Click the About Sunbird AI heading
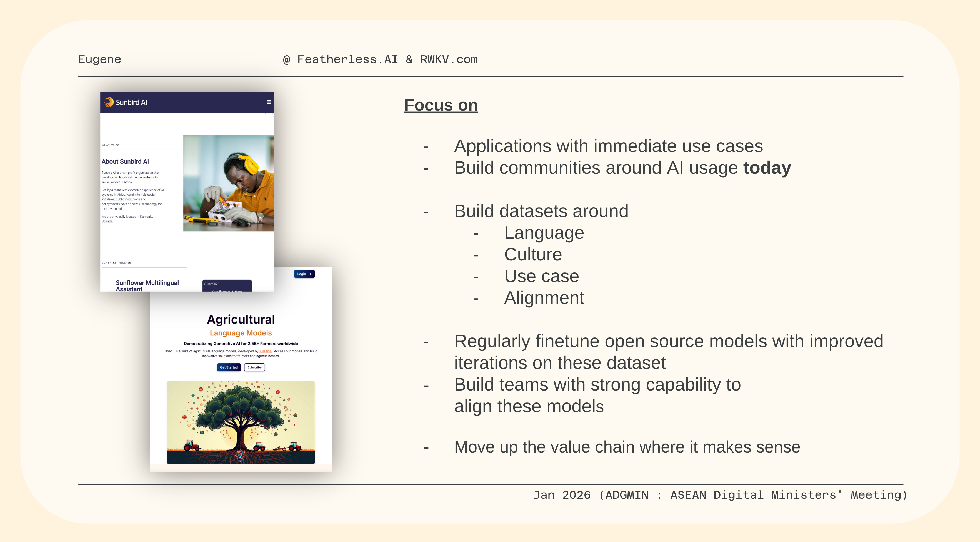This screenshot has height=542, width=980. pos(125,161)
